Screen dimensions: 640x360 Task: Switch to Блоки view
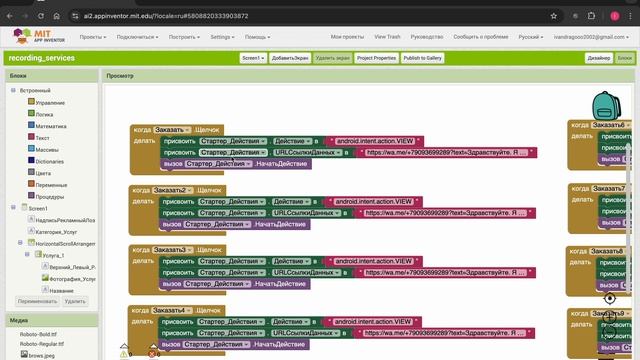(x=624, y=58)
